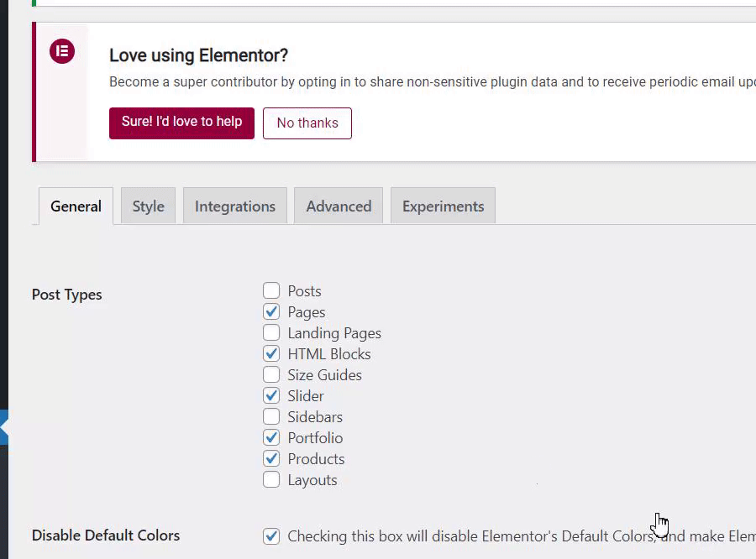The height and width of the screenshot is (559, 756).
Task: Untick the Slider post type checkbox
Action: pyautogui.click(x=271, y=396)
